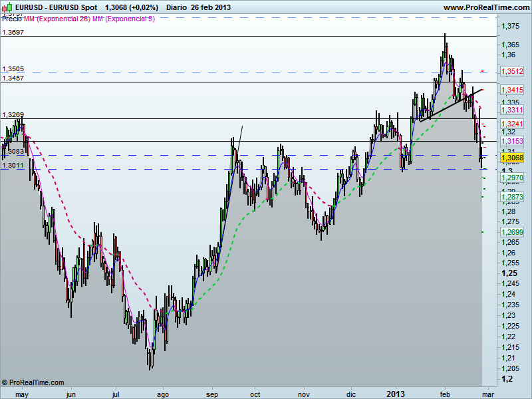This screenshot has width=532, height=399.
Task: Click the EURUSD - EUR/USD Spot title
Action: [57, 7]
